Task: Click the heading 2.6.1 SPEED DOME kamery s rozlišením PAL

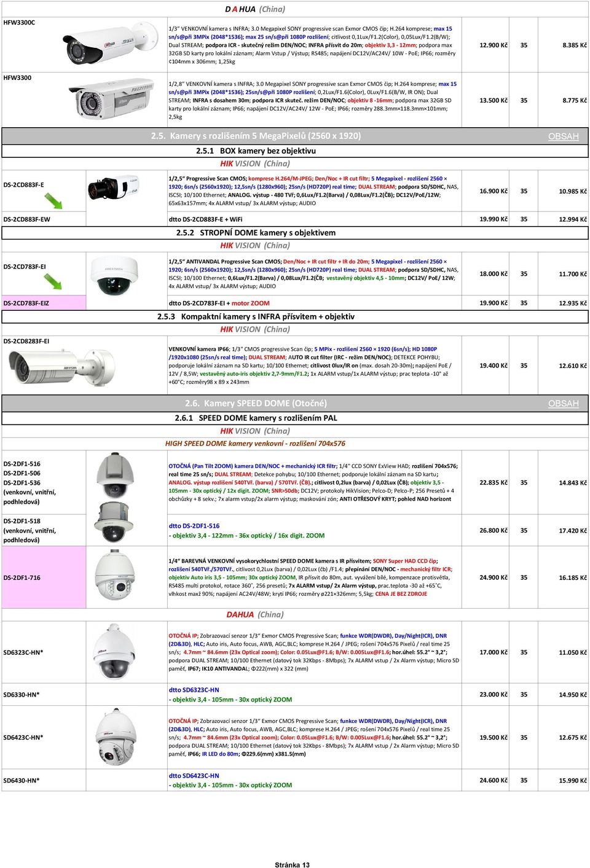Action: (x=256, y=418)
